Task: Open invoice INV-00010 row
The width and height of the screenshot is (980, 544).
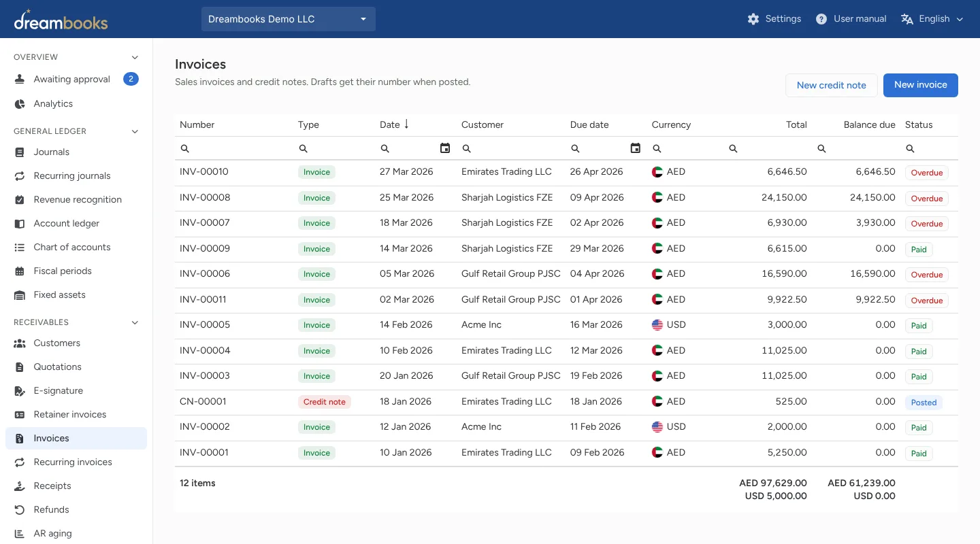Action: coord(566,173)
